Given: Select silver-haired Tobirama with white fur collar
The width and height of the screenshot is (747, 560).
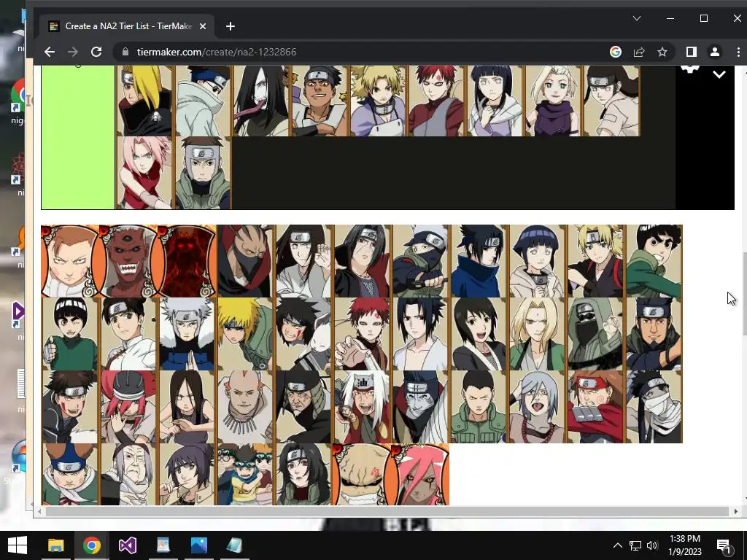Looking at the screenshot, I should coord(187,334).
